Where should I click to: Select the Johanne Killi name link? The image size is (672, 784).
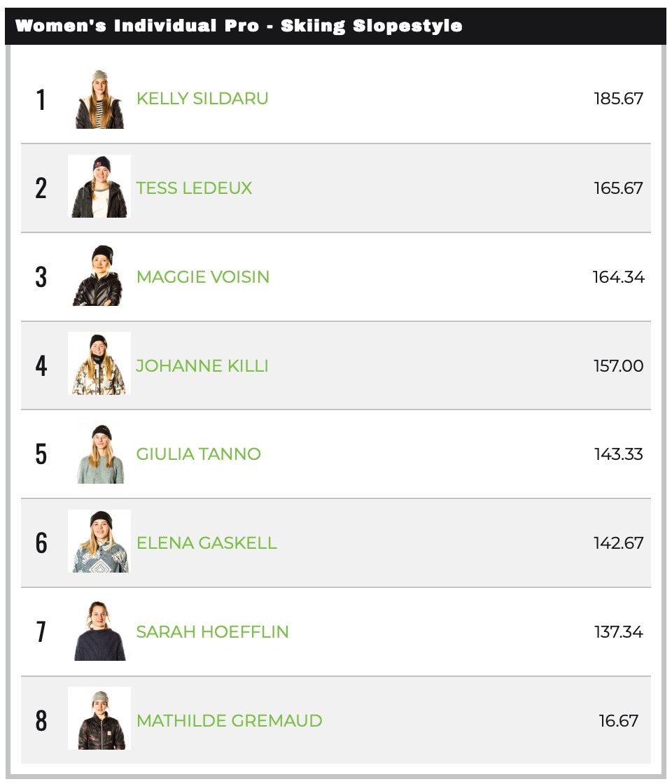coord(202,366)
